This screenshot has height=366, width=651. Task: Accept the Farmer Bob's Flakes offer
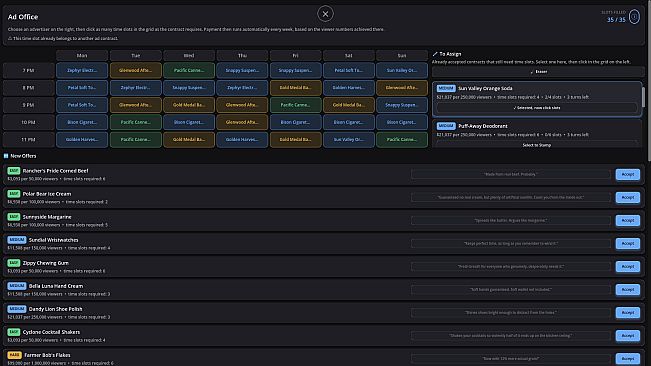point(627,359)
